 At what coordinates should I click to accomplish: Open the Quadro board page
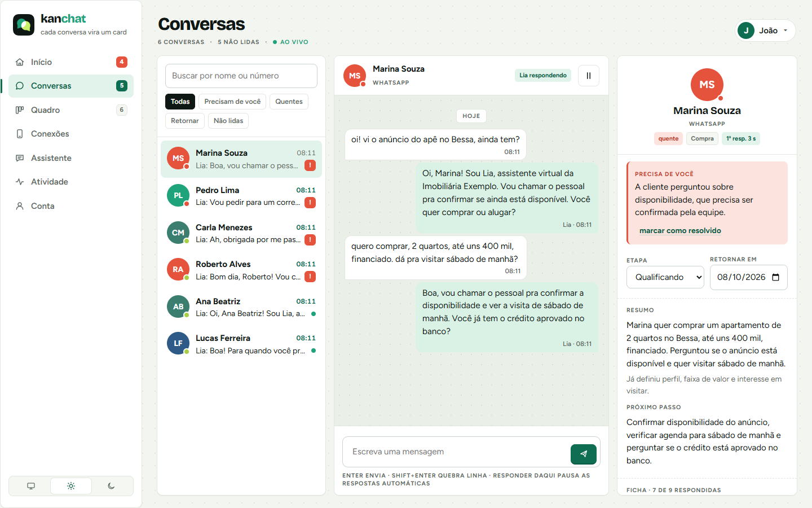pos(71,110)
